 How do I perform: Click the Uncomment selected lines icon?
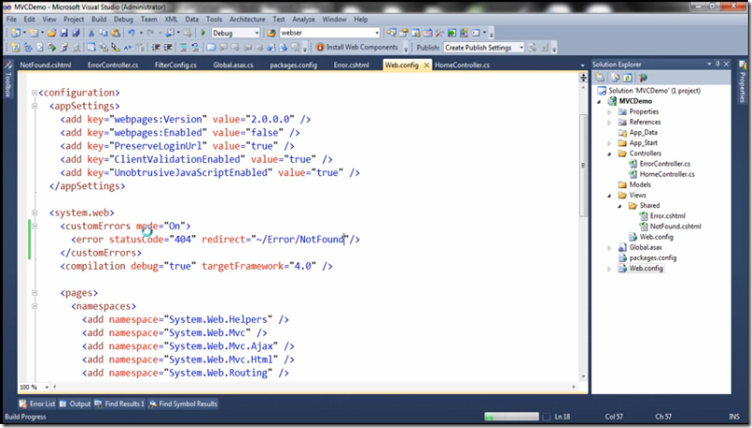[195, 47]
